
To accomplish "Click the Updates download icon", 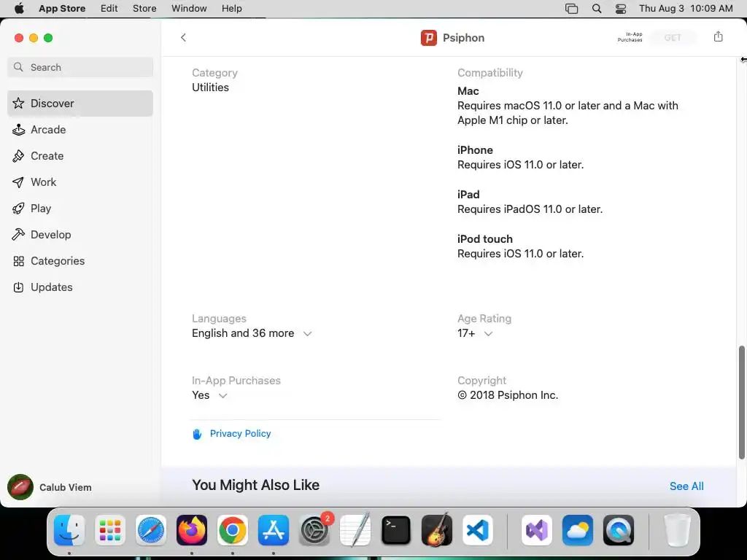I will coord(18,287).
